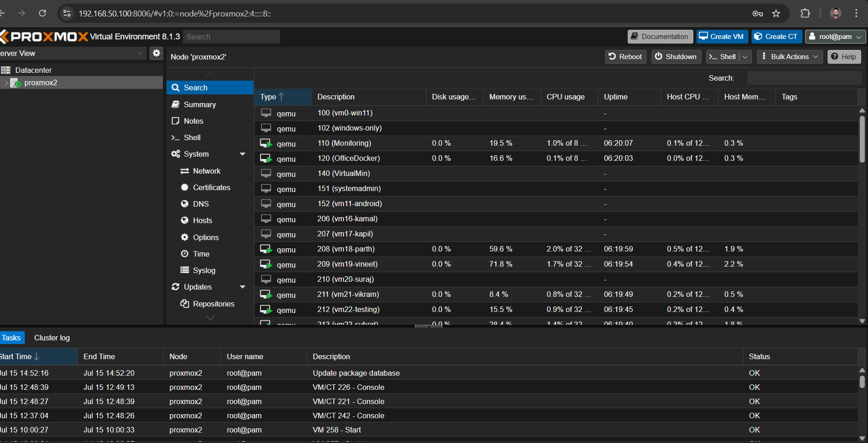This screenshot has height=443, width=868.
Task: Open Chrome three-dot menu
Action: tap(856, 13)
